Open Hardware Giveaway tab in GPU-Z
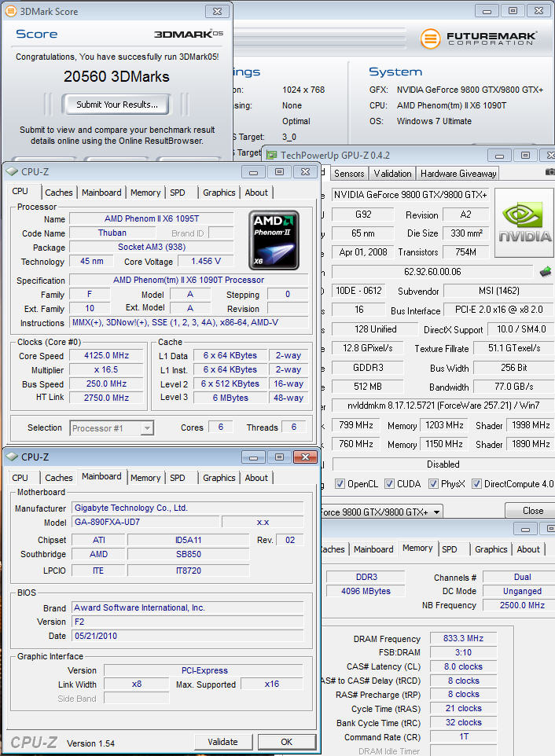The image size is (555, 756). tap(458, 174)
